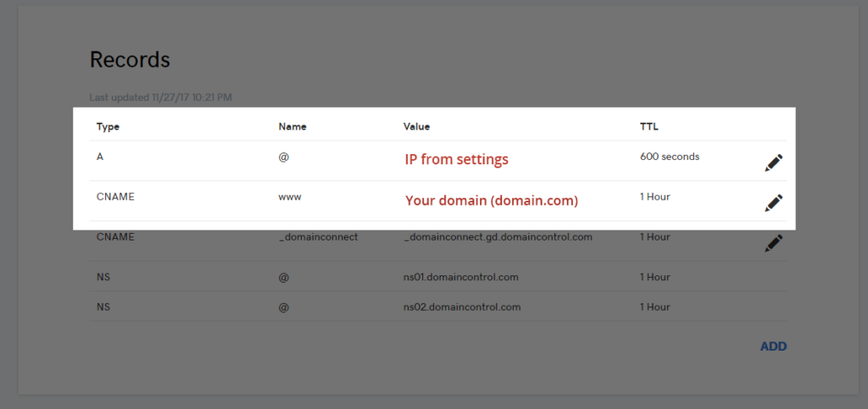This screenshot has width=868, height=409.
Task: Click the Name column header
Action: coord(292,127)
